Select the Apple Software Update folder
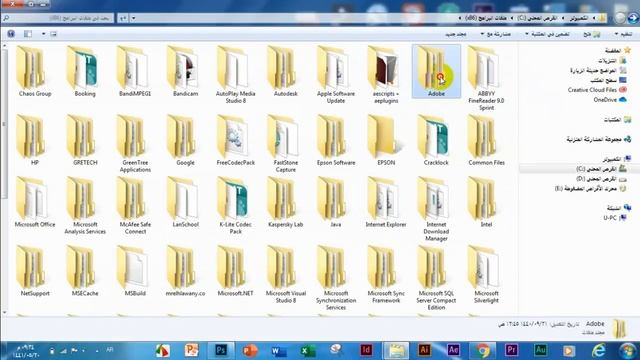 tap(336, 74)
